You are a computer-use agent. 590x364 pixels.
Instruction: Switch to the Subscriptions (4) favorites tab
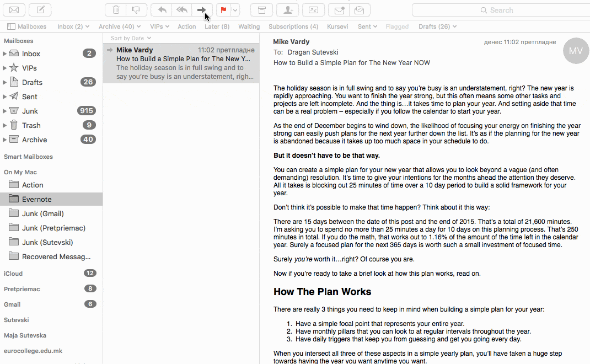point(293,26)
